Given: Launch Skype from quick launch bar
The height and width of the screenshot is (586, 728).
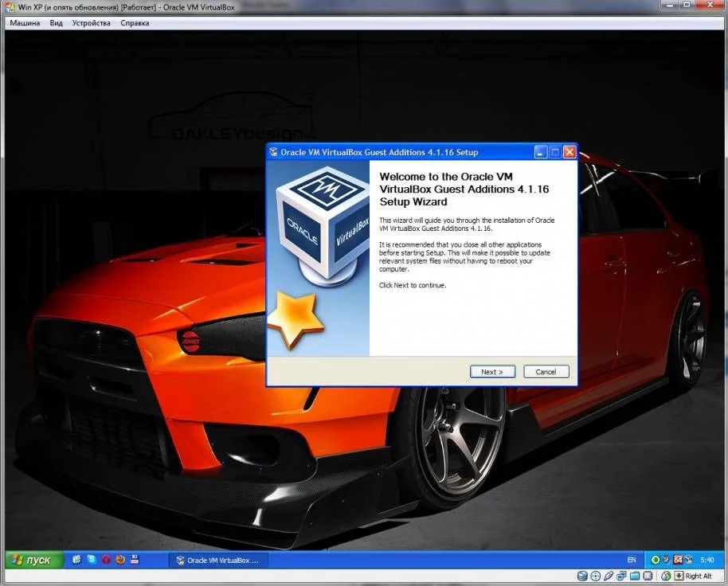Looking at the screenshot, I should click(92, 560).
